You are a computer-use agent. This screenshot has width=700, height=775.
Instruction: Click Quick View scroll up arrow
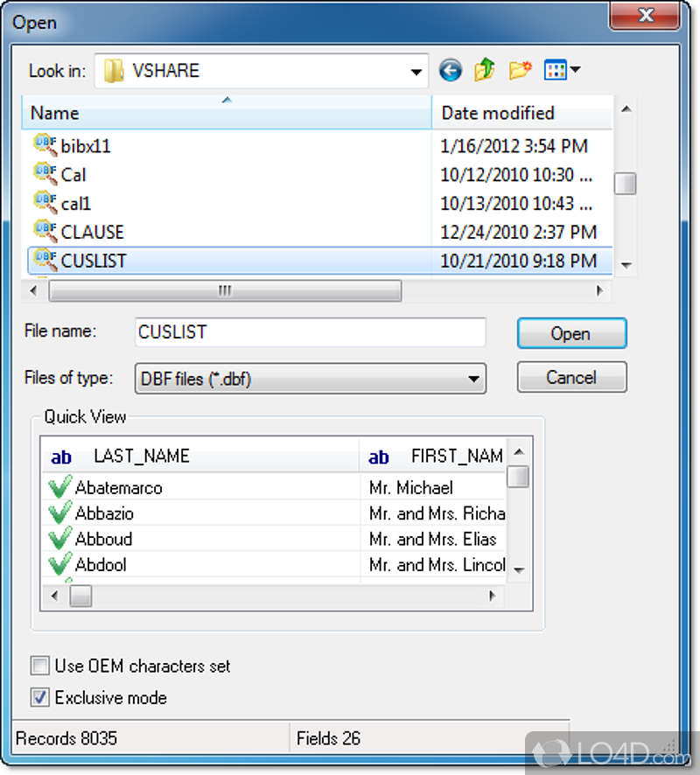tap(519, 451)
